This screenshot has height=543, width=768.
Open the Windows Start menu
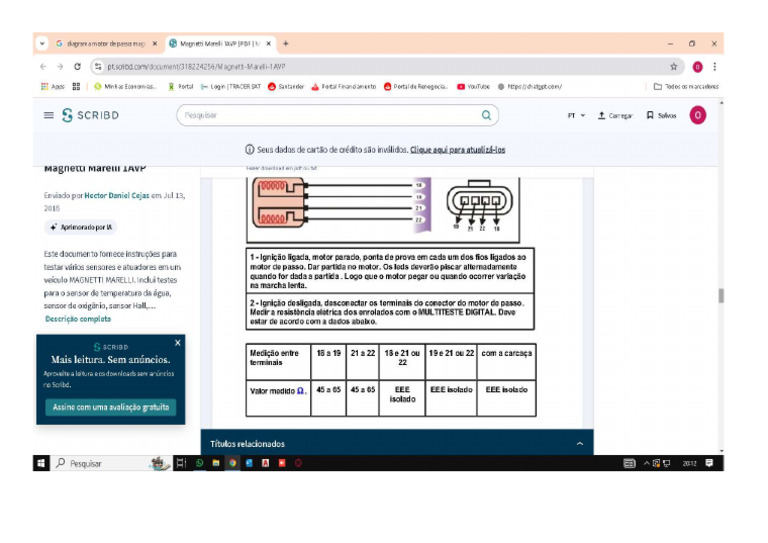click(41, 463)
